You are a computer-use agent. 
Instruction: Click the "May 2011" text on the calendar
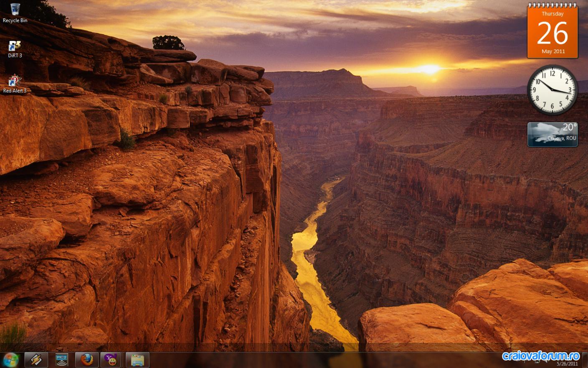[553, 51]
